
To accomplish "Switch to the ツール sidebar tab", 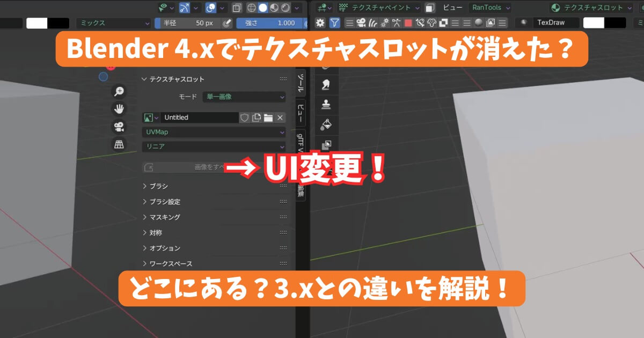I will (301, 84).
